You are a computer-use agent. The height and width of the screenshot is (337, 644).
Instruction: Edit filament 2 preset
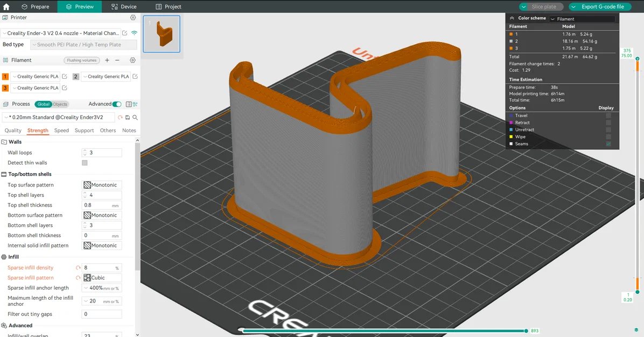[135, 77]
